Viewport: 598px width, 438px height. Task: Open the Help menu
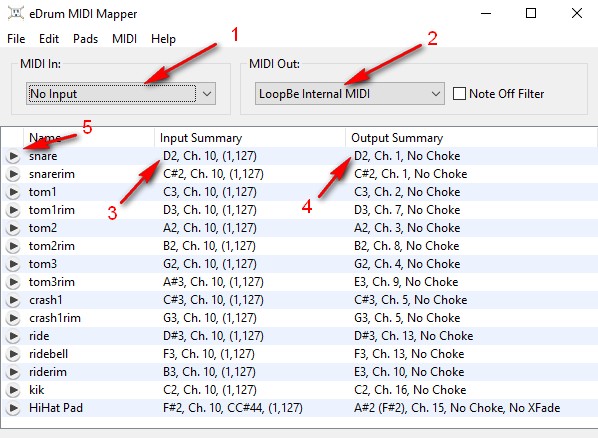click(163, 39)
